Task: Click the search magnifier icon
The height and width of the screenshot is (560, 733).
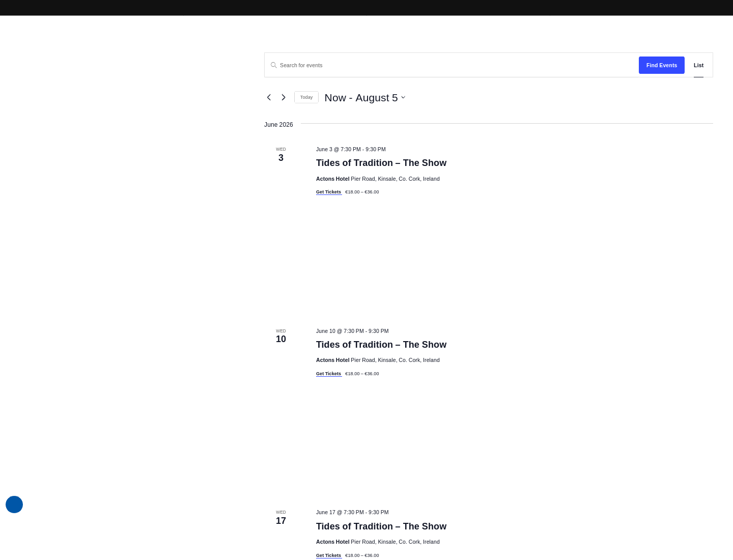Action: (x=273, y=65)
